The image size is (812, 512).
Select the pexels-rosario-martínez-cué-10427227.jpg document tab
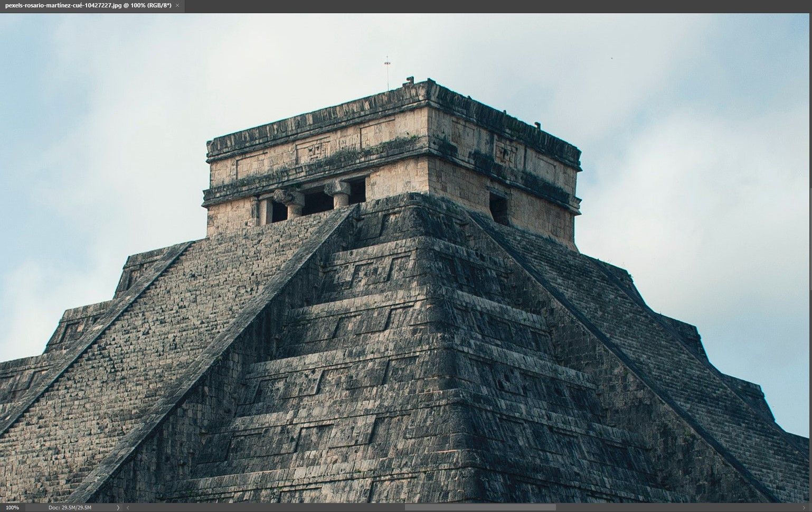[88, 5]
